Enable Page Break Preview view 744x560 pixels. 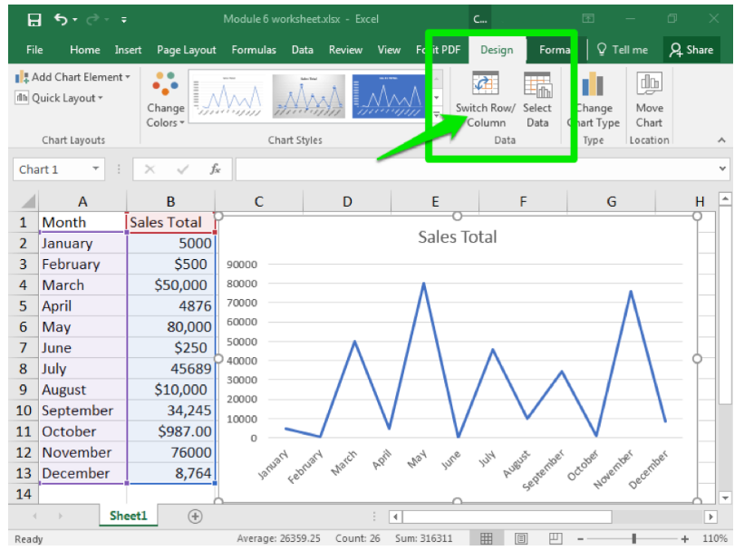[x=556, y=539]
